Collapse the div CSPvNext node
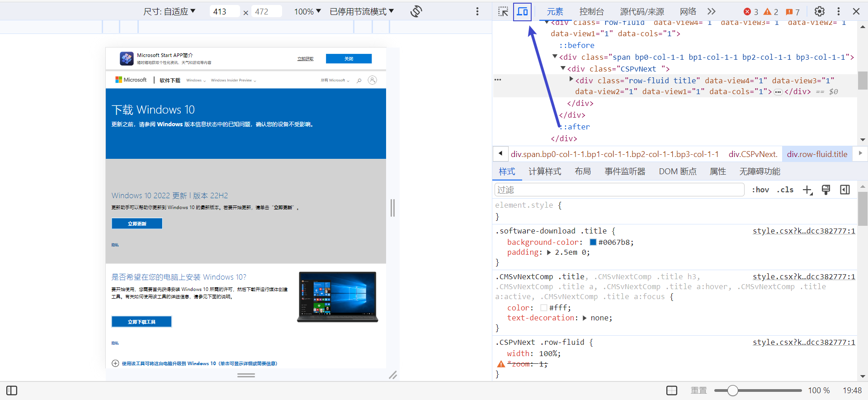The image size is (868, 400). [563, 68]
